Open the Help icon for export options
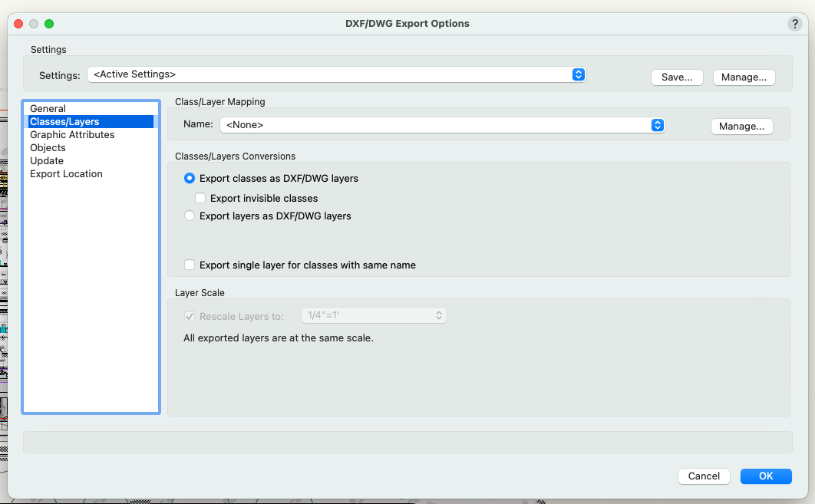Viewport: 815px width, 504px height. point(794,24)
